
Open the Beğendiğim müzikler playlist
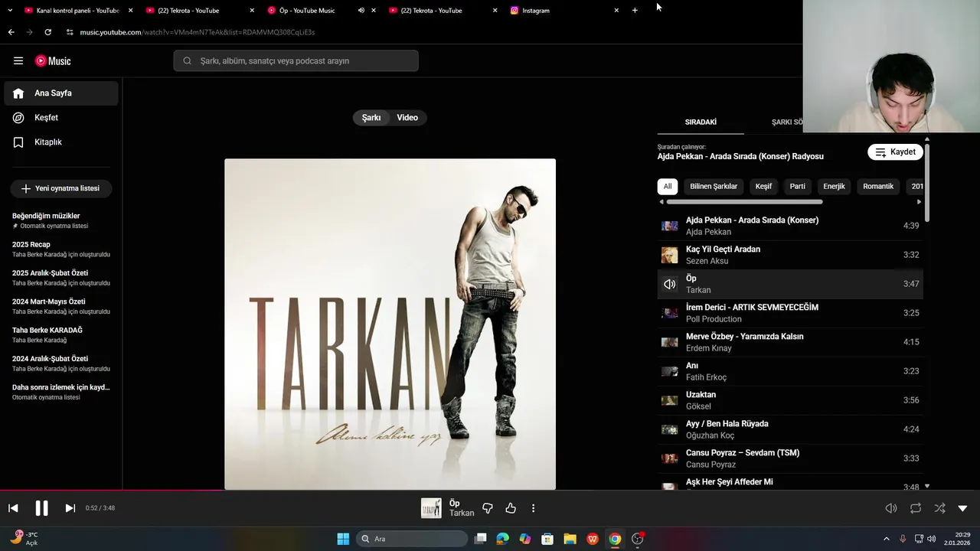click(61, 220)
